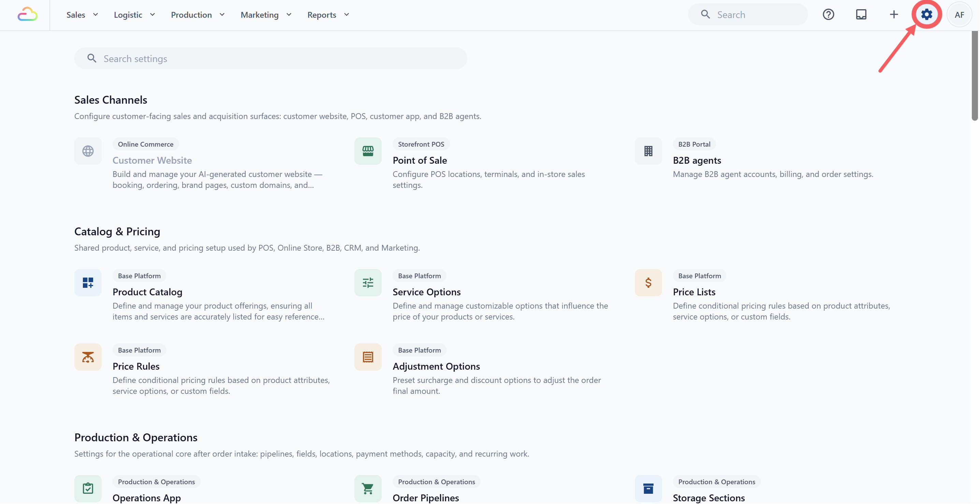Open Customer Website settings
The height and width of the screenshot is (504, 980).
[152, 161]
